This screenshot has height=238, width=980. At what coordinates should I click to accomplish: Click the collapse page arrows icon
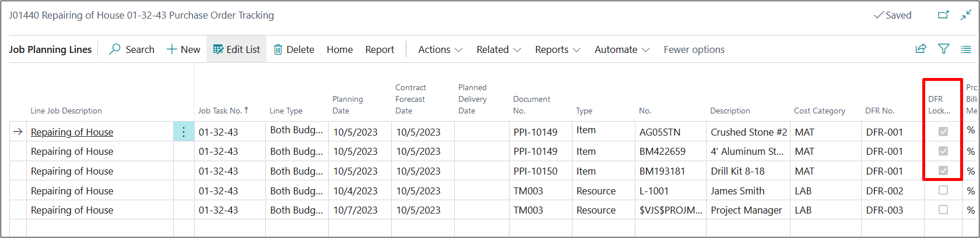[966, 15]
